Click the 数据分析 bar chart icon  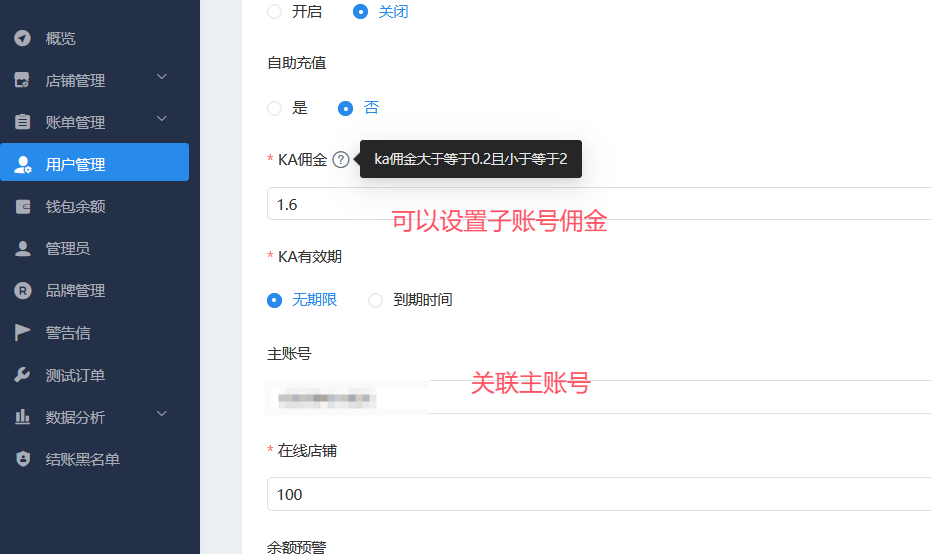23,417
